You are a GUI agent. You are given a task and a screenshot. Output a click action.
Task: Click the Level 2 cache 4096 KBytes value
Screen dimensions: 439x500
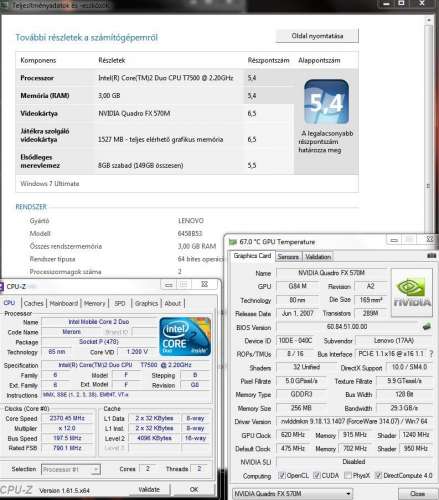[x=154, y=438]
